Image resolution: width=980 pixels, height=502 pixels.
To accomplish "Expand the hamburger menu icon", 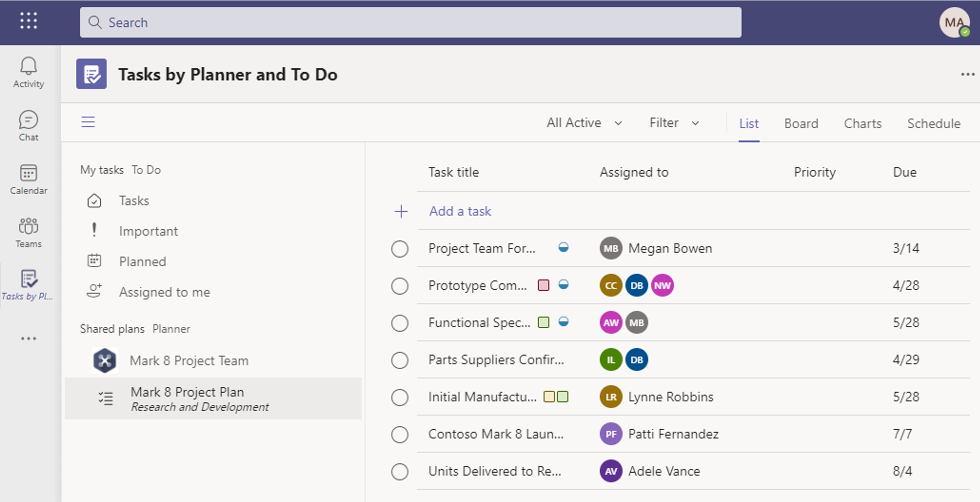I will click(88, 121).
